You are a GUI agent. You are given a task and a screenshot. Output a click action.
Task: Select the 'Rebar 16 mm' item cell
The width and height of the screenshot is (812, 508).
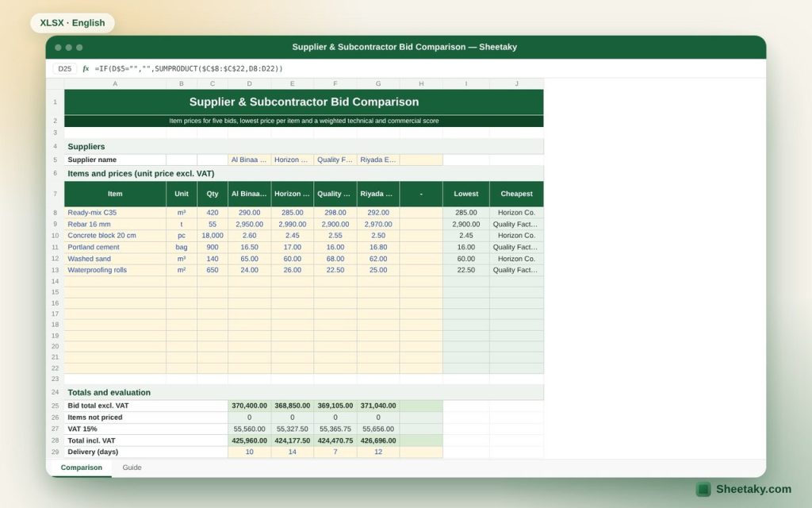[115, 224]
